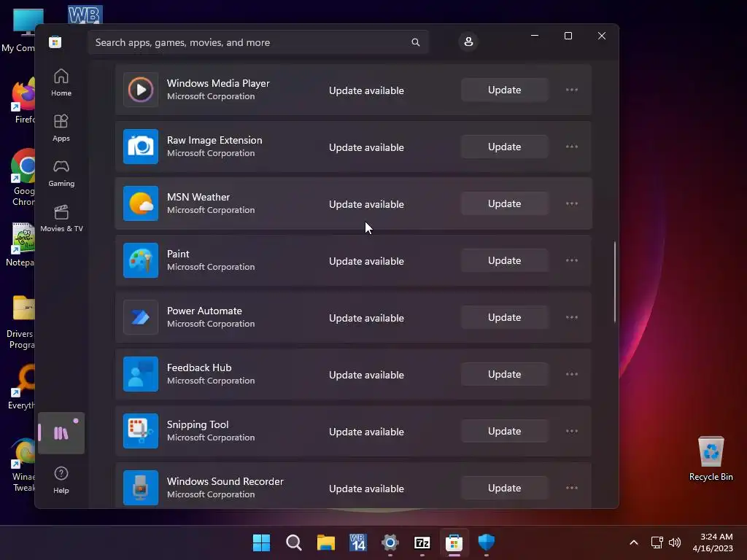This screenshot has height=560, width=747.
Task: Open taskbar Search
Action: [x=293, y=542]
